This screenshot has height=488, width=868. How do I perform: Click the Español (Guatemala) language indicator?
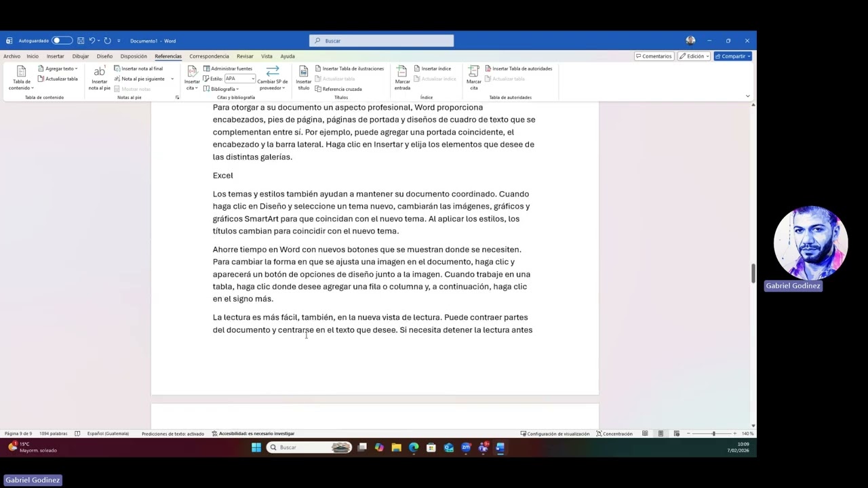108,434
